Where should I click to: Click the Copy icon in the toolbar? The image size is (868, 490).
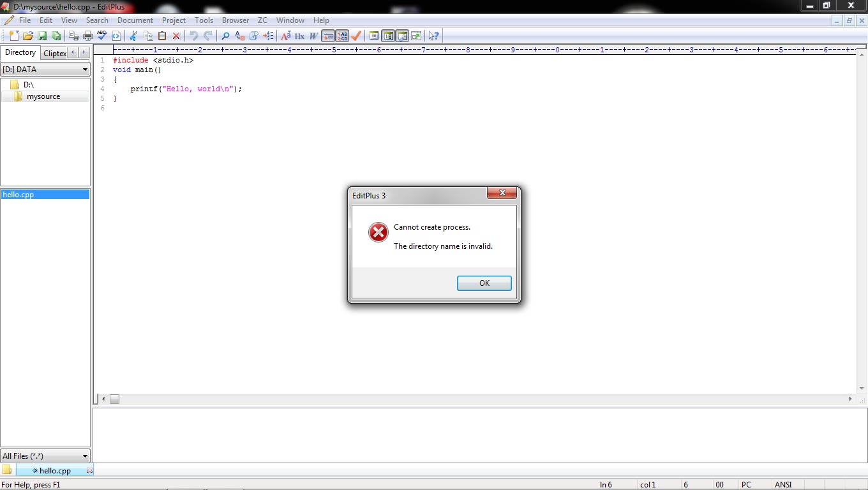(x=148, y=36)
